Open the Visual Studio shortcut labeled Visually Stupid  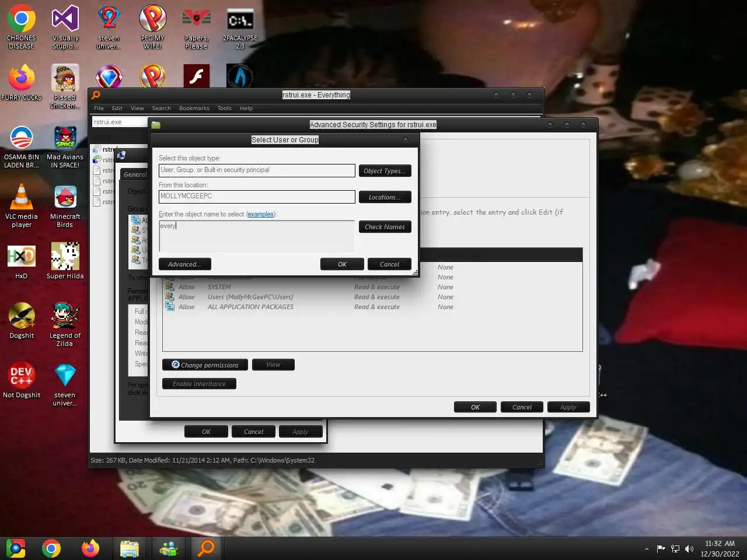tap(65, 27)
